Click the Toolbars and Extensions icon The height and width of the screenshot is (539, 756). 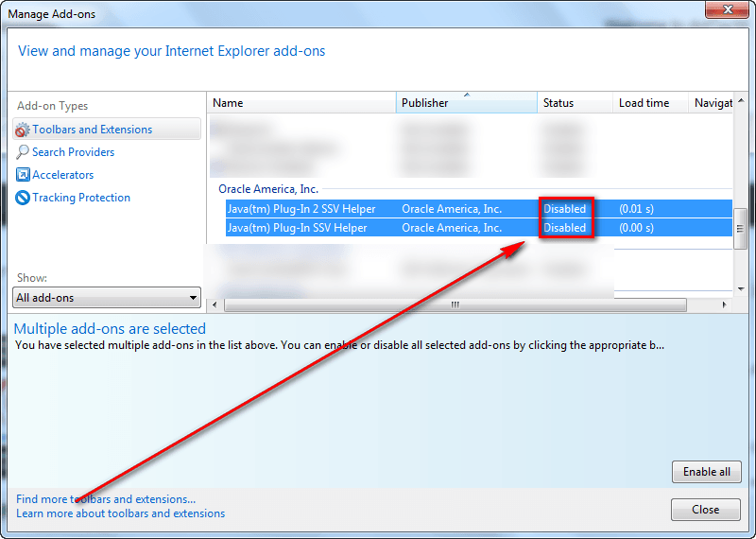(x=23, y=130)
